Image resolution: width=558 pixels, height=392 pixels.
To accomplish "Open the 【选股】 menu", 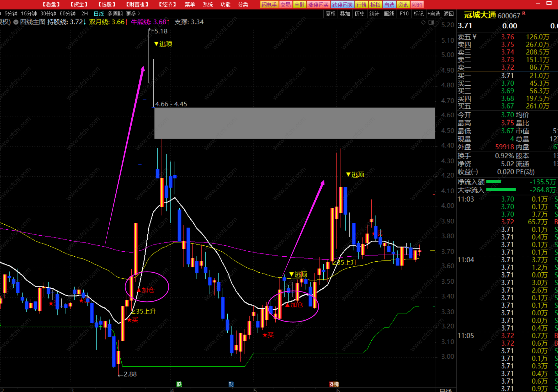I will (x=107, y=4).
